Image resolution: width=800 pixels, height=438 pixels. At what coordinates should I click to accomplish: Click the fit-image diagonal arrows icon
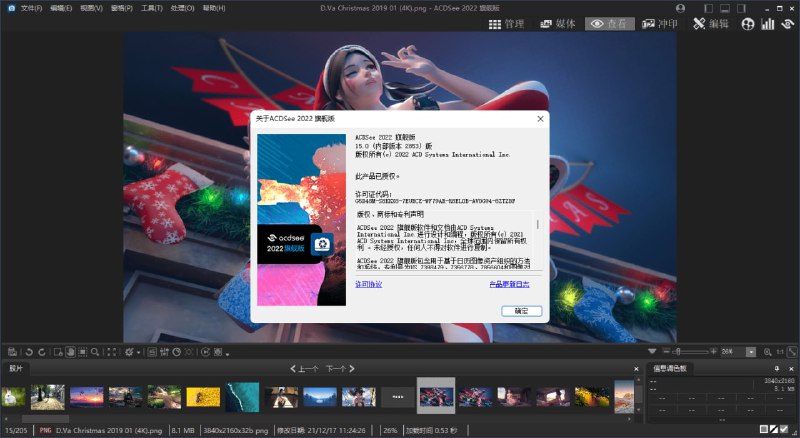click(792, 352)
